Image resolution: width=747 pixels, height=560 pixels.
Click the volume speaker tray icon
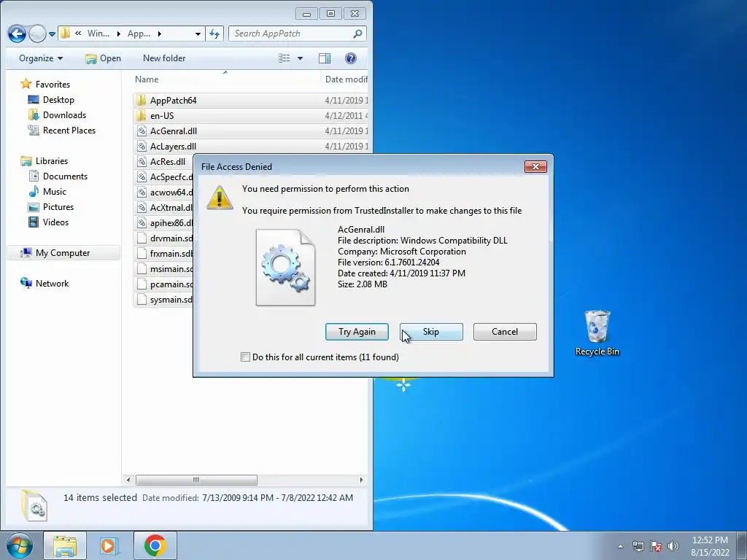673,546
